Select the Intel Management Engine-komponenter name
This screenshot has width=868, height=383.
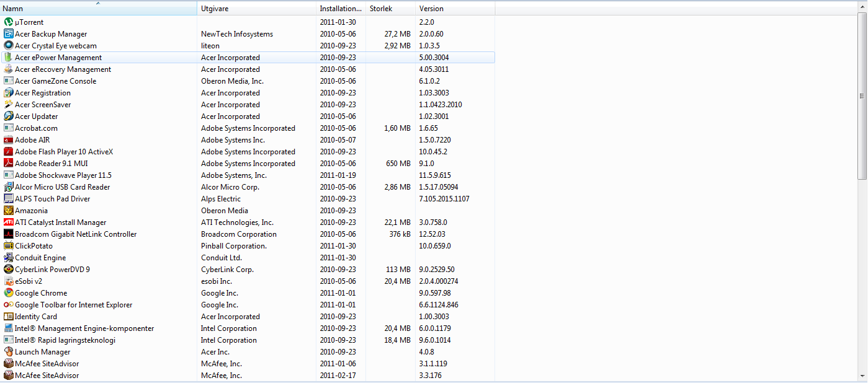pos(84,328)
